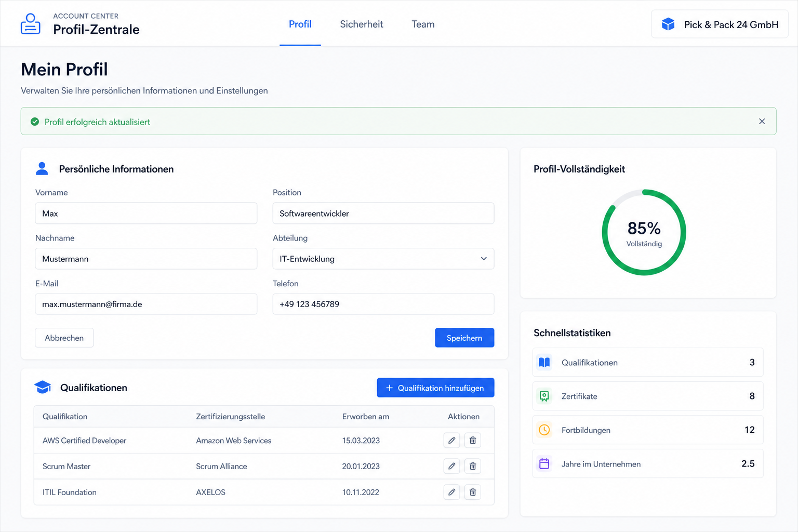Screen dimensions: 798x532
Task: Click the green success checkmark icon
Action: [x=35, y=122]
